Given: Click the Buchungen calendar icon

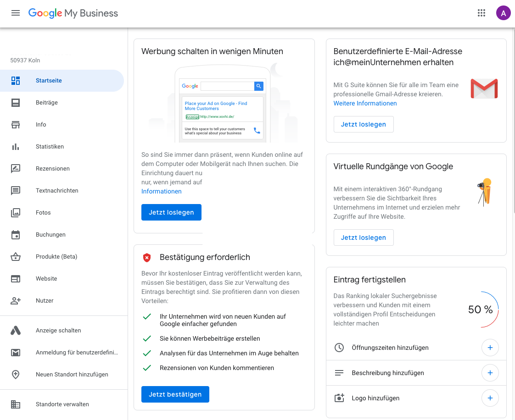Looking at the screenshot, I should pyautogui.click(x=16, y=235).
